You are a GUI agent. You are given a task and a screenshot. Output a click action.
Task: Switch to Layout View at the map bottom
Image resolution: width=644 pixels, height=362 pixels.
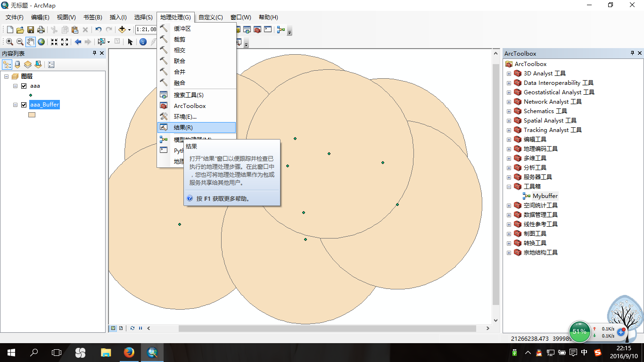(121, 328)
